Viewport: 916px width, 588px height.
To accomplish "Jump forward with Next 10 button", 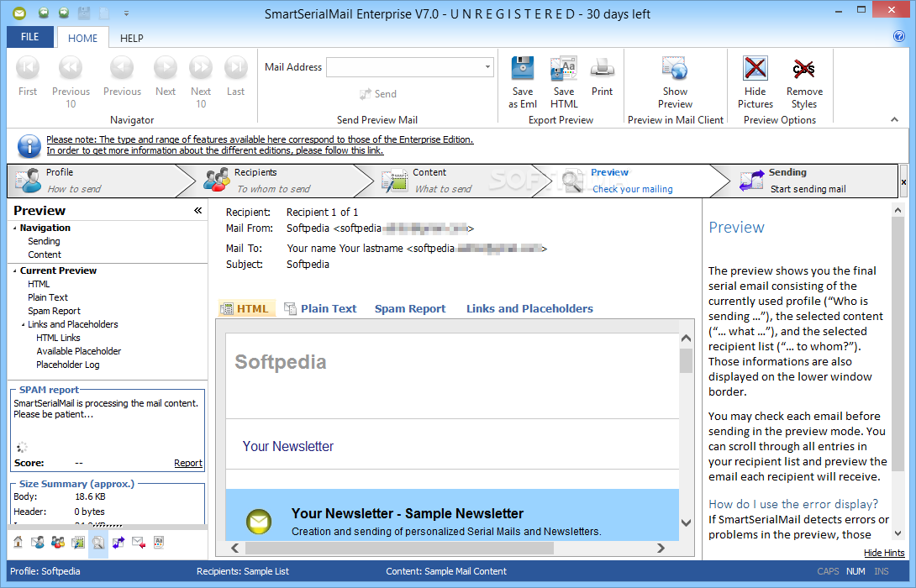I will pos(200,81).
